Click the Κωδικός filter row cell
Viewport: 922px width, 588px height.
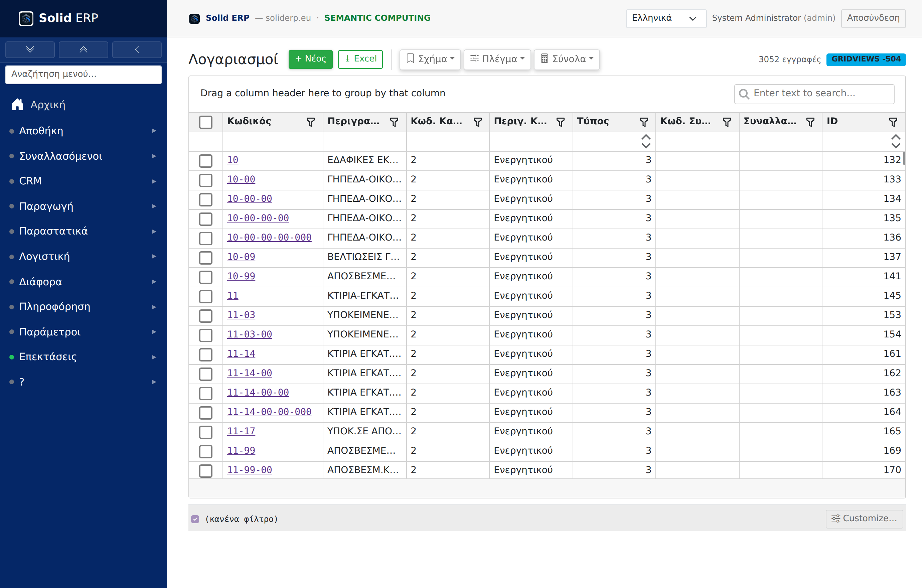[x=273, y=142]
